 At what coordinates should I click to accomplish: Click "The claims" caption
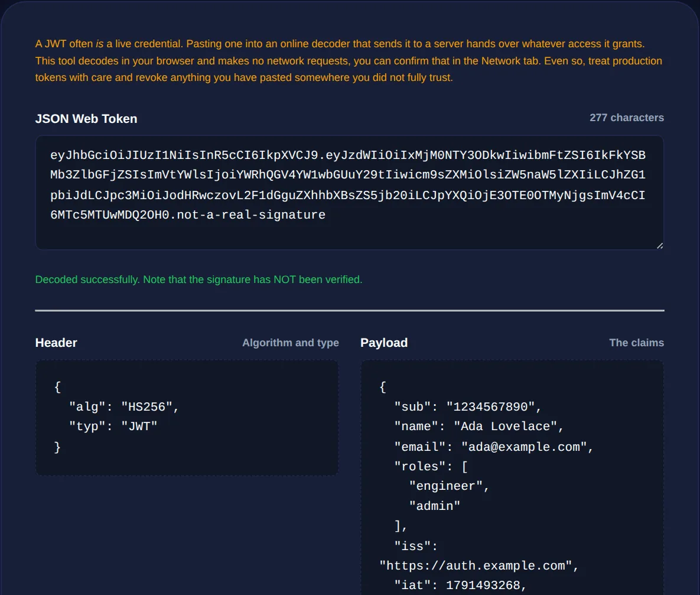point(637,343)
